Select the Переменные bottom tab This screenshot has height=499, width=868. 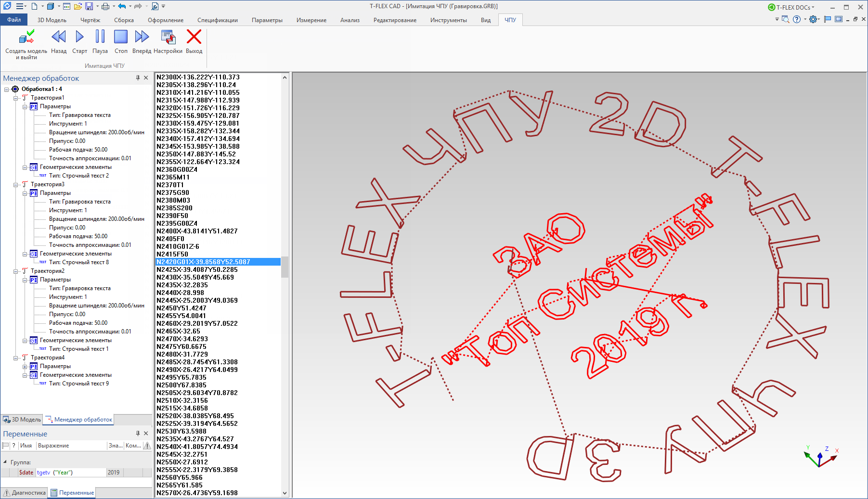(72, 493)
